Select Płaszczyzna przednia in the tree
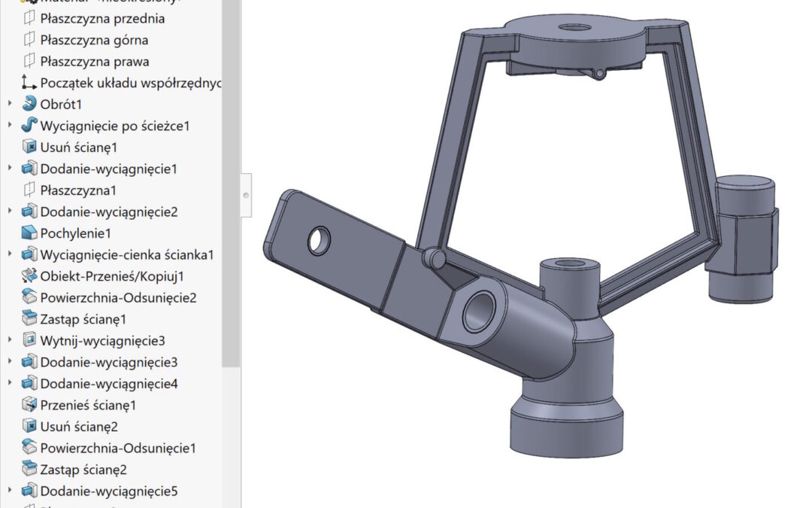This screenshot has height=508, width=812. pyautogui.click(x=102, y=19)
